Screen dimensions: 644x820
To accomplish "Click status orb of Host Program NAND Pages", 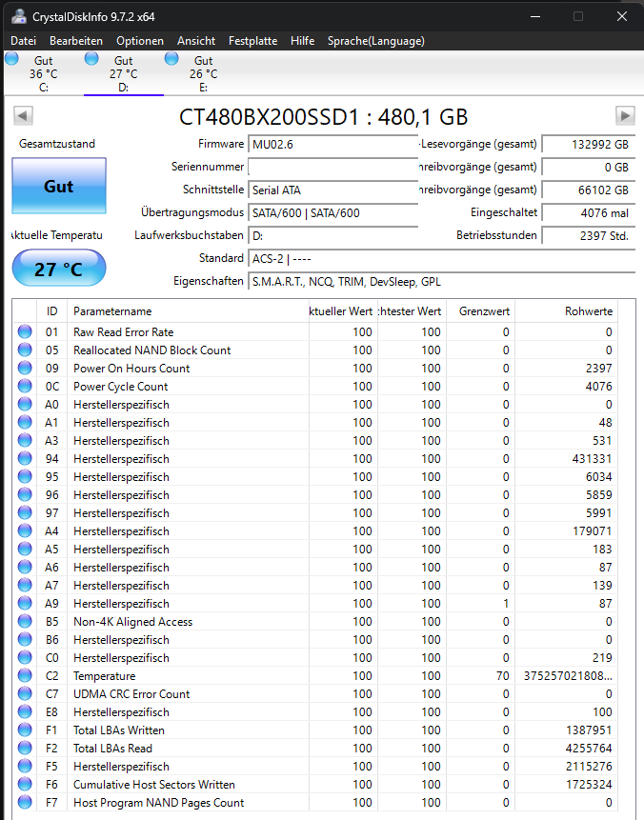I will click(x=25, y=802).
